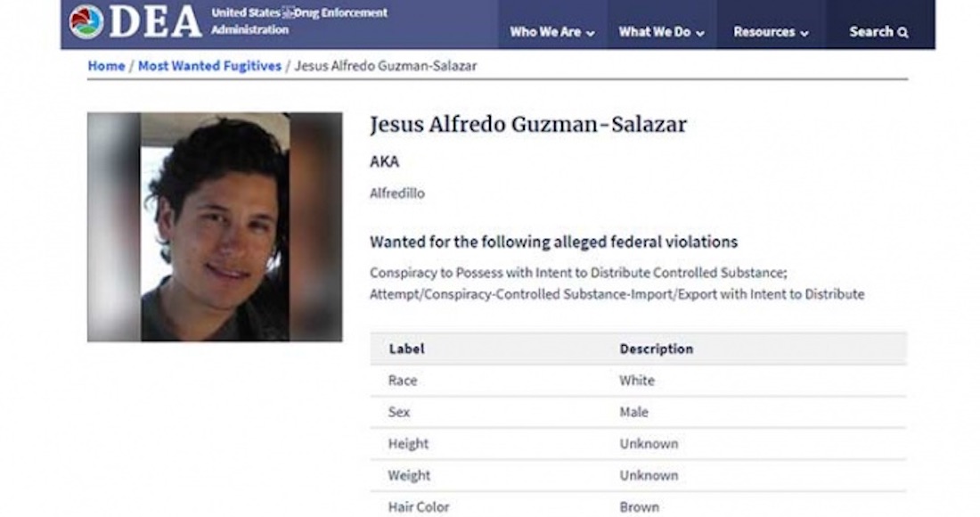Click the fugitive's photo
The height and width of the screenshot is (517, 980).
pyautogui.click(x=215, y=226)
